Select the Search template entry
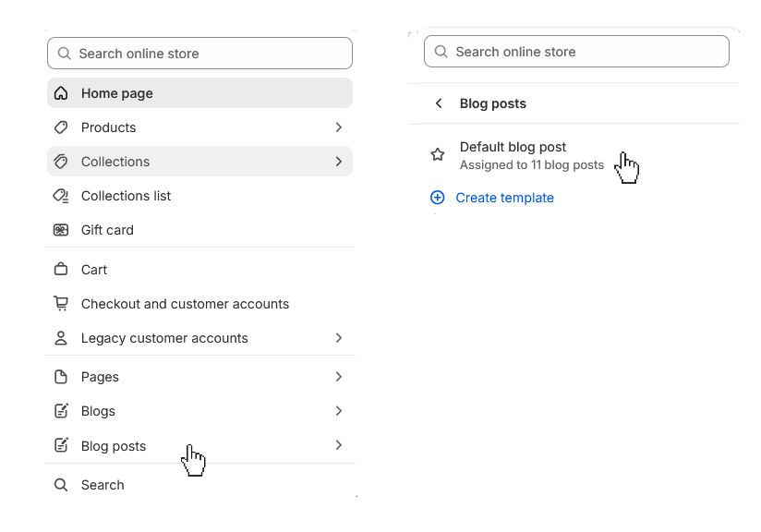This screenshot has height=532, width=761. tap(199, 484)
